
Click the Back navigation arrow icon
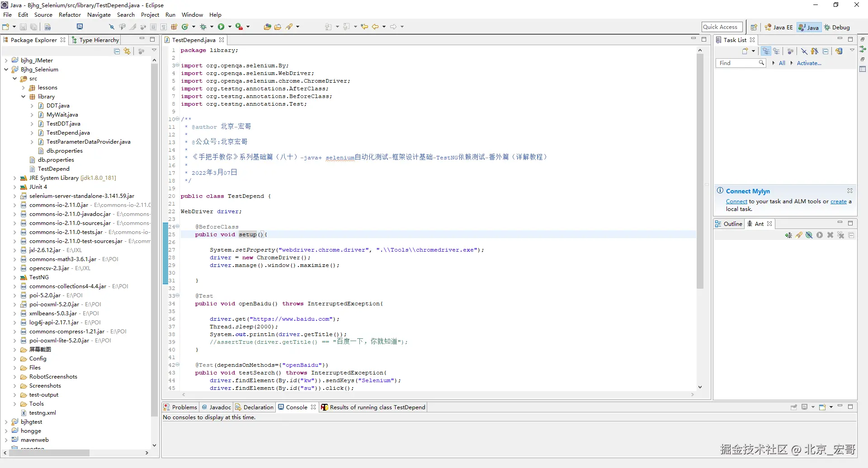tap(375, 27)
